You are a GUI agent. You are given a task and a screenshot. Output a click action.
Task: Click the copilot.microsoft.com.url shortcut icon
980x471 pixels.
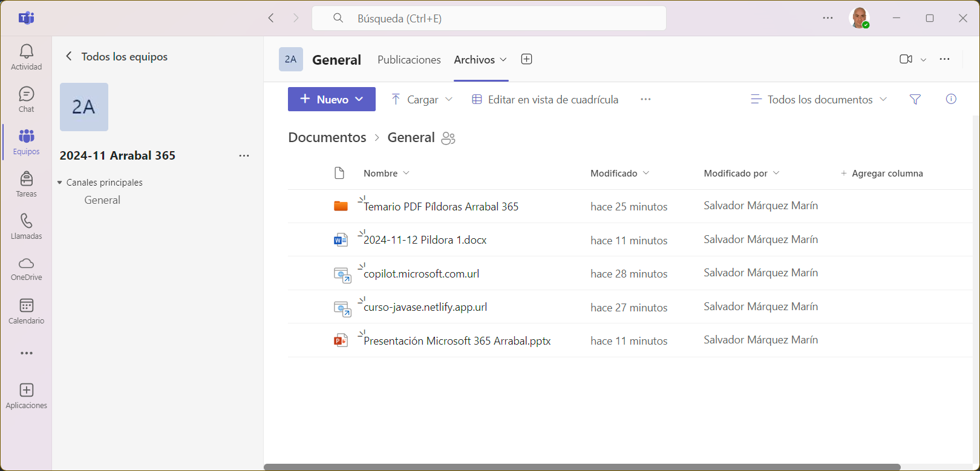(x=342, y=275)
